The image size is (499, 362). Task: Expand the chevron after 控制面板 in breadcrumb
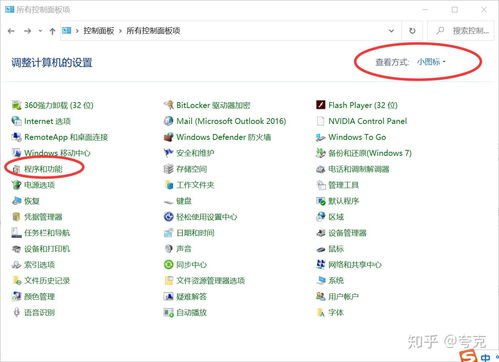(x=120, y=31)
